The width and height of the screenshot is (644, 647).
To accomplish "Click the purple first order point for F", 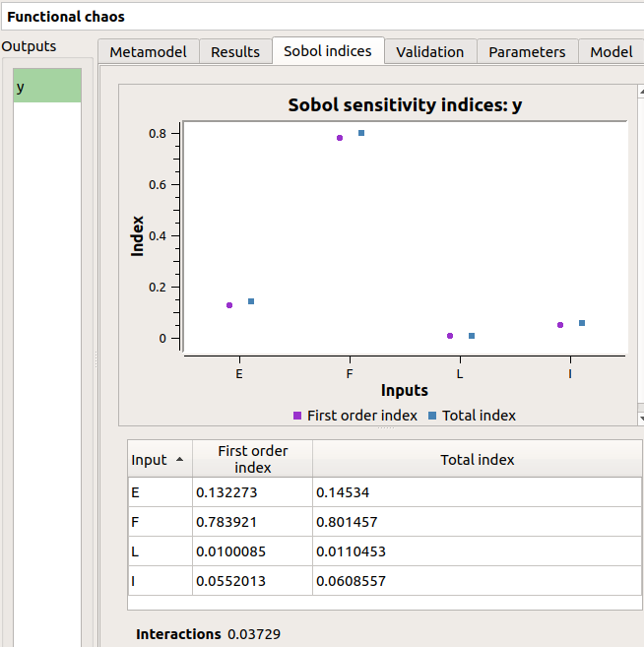I will point(340,138).
